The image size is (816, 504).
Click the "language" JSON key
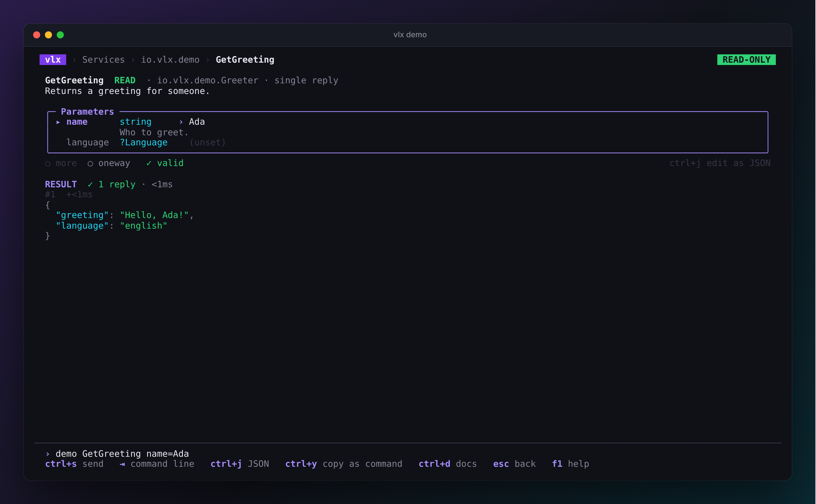tap(82, 226)
